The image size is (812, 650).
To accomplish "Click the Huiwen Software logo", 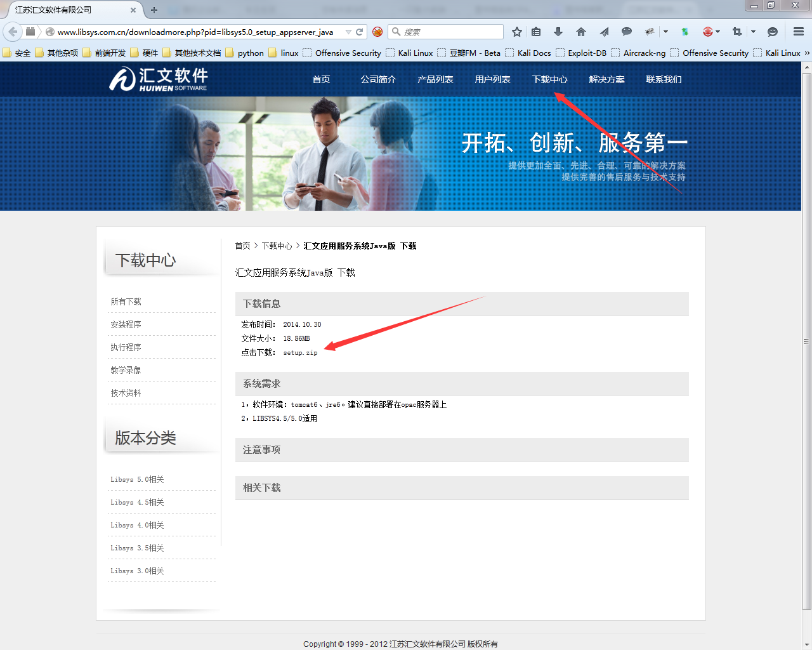I will click(x=159, y=79).
